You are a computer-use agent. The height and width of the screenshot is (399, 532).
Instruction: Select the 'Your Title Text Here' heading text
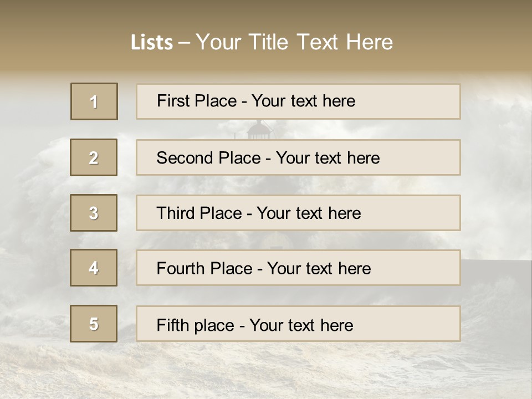[x=294, y=42]
